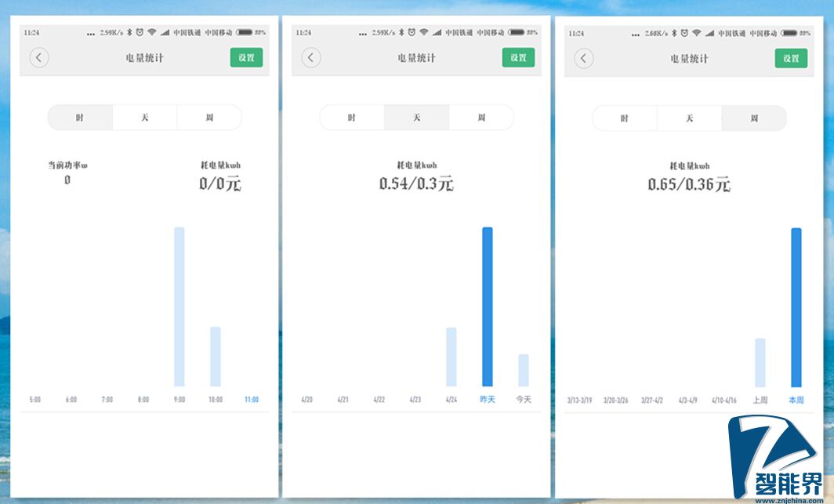Select the 天 tab on the right screen

[689, 118]
